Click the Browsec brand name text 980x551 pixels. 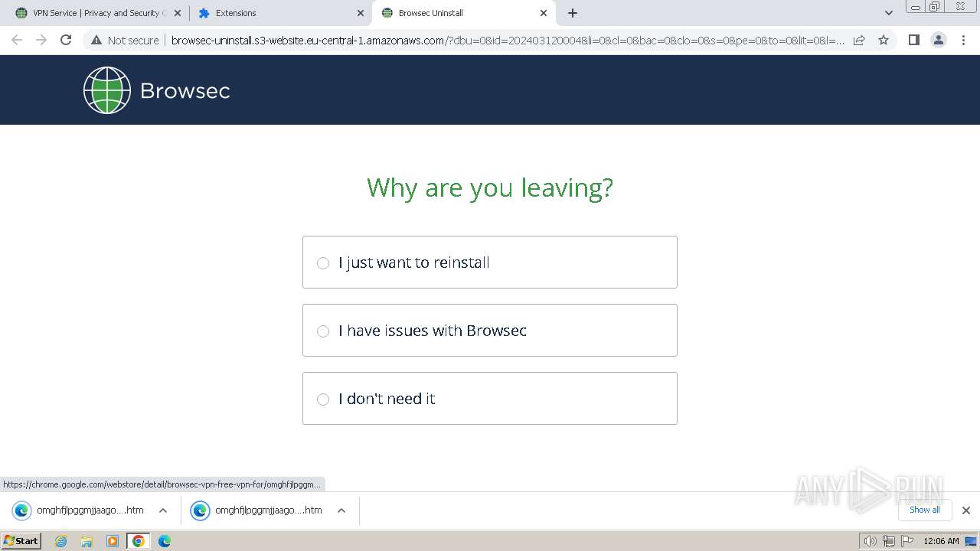185,91
